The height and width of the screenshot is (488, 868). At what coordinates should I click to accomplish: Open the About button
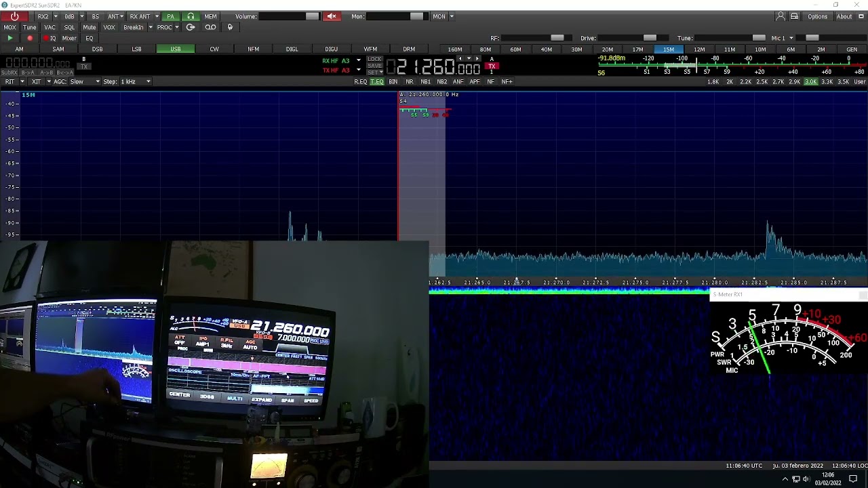pyautogui.click(x=844, y=16)
